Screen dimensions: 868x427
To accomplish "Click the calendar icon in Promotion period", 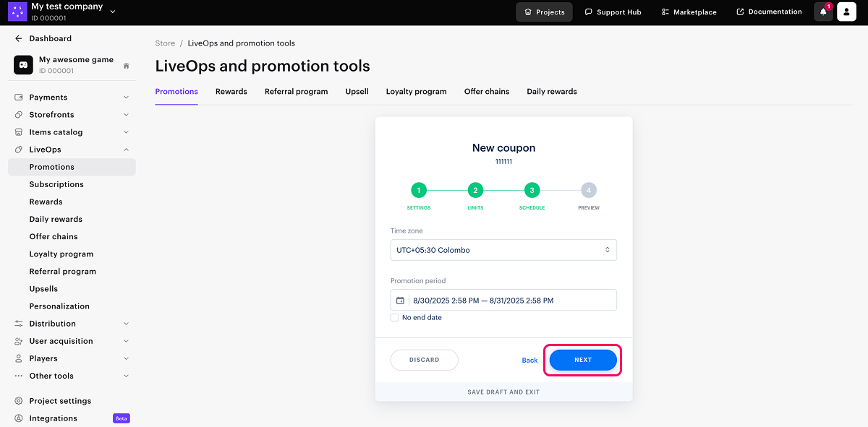I will (400, 301).
